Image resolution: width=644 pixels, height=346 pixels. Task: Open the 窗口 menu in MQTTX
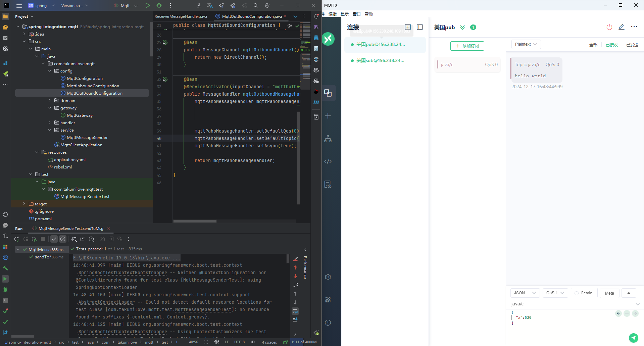click(x=356, y=14)
